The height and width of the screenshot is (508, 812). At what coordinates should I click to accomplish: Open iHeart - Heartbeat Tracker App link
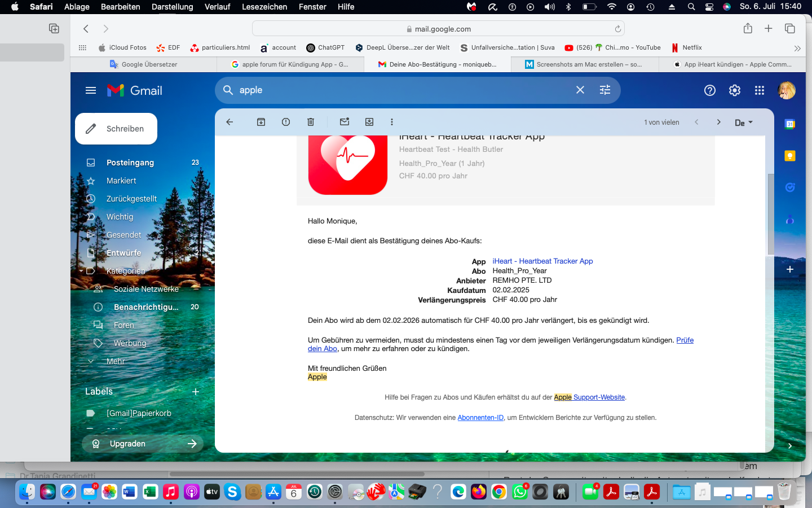(542, 261)
